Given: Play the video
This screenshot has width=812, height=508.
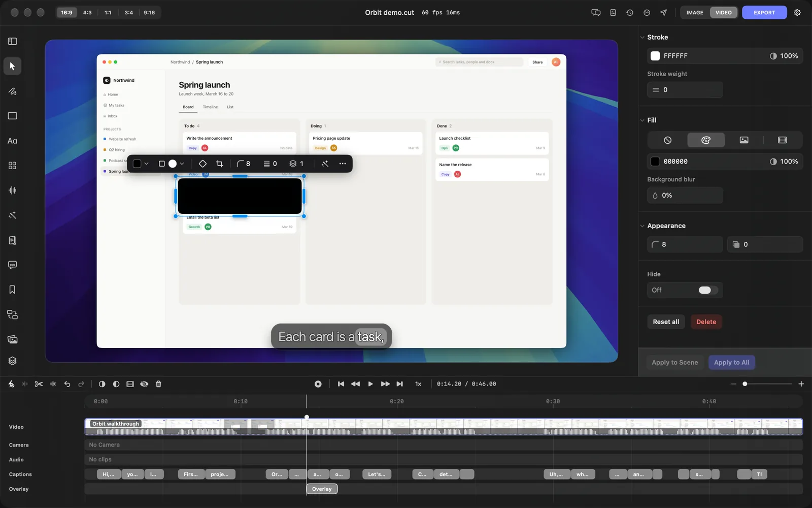Looking at the screenshot, I should coord(370,384).
